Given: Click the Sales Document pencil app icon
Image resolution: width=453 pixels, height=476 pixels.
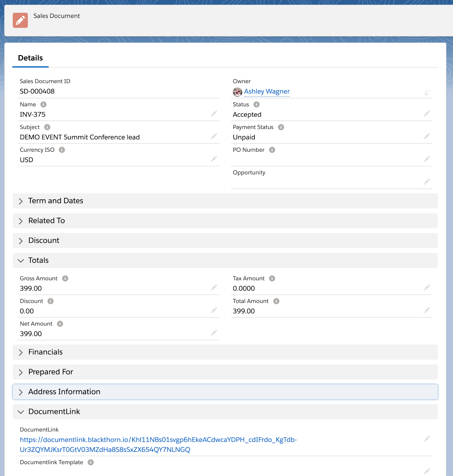Looking at the screenshot, I should tap(20, 20).
